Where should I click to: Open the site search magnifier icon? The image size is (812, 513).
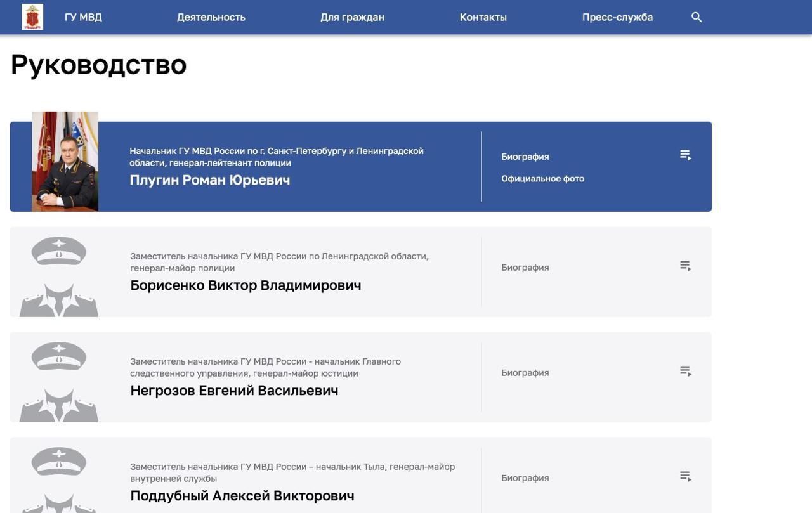(696, 17)
